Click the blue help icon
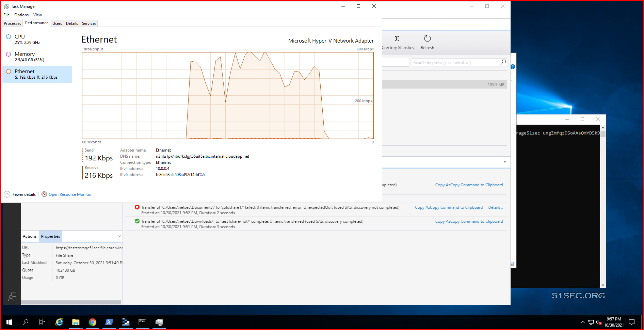The image size is (644, 330). coord(513,67)
